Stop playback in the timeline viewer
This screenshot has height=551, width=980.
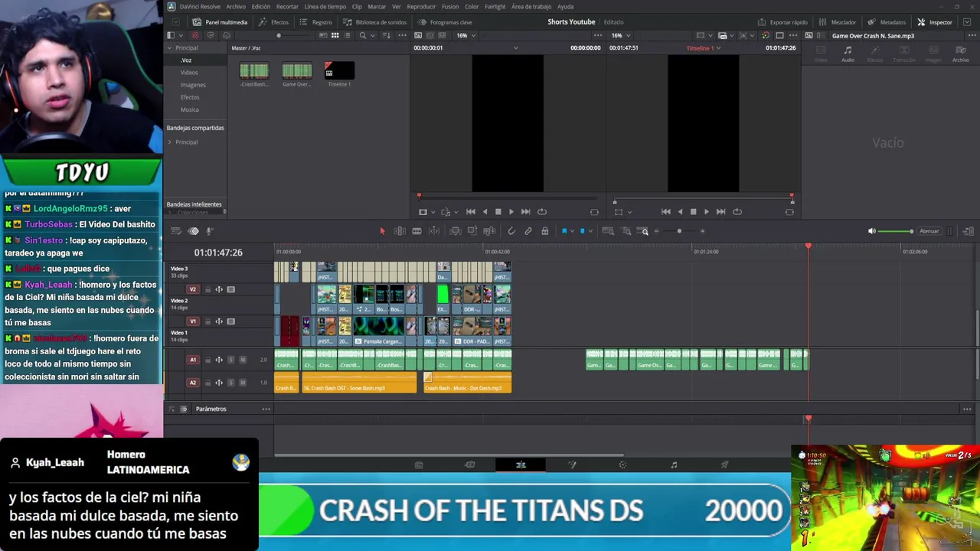(x=693, y=212)
